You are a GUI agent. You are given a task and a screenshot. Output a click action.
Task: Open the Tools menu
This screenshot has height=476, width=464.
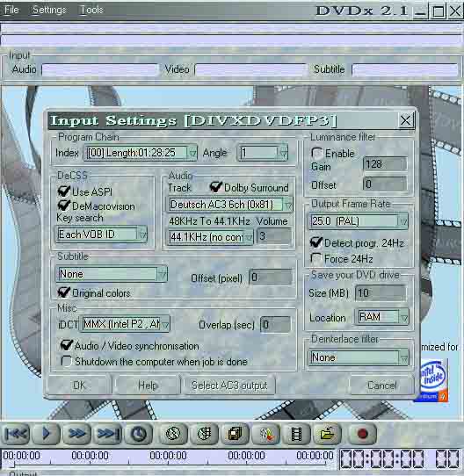pos(91,10)
